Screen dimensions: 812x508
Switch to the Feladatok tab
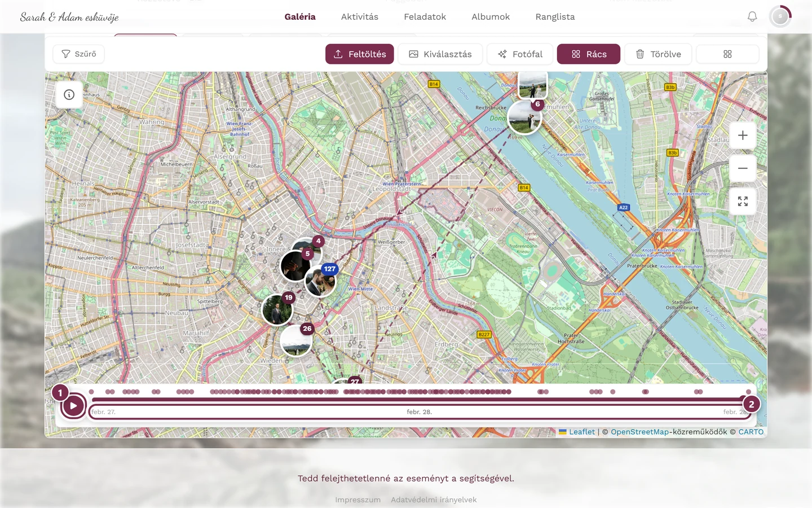425,17
